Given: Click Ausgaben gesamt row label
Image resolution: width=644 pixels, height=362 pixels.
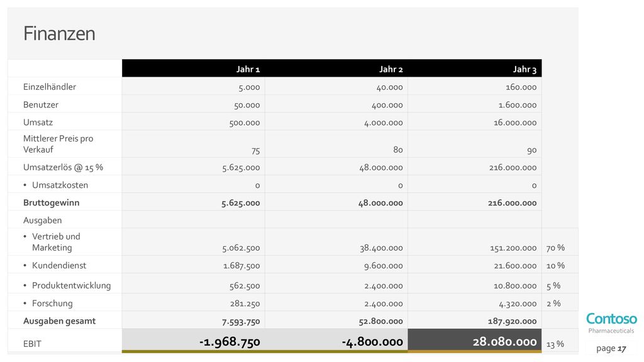Looking at the screenshot, I should coord(59,321).
